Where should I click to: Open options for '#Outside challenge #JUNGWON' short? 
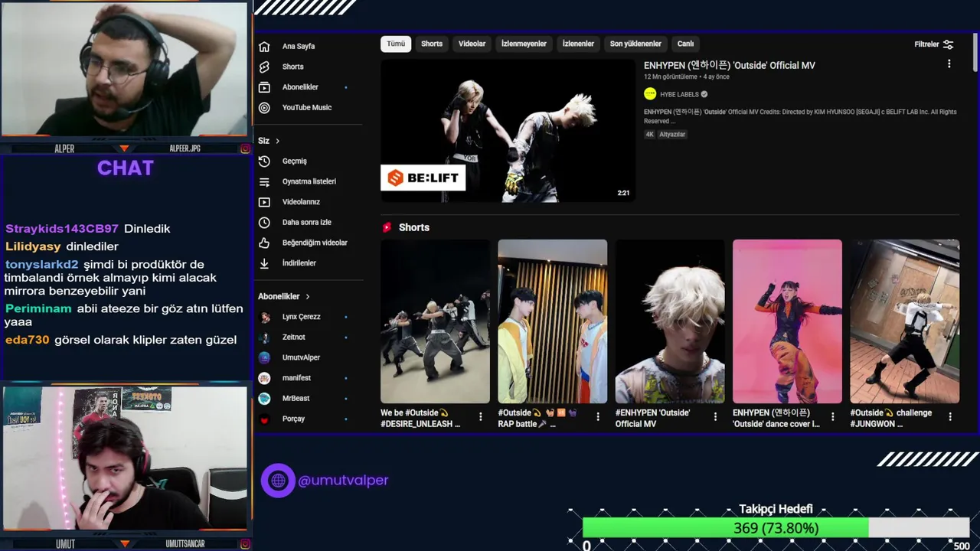click(950, 417)
